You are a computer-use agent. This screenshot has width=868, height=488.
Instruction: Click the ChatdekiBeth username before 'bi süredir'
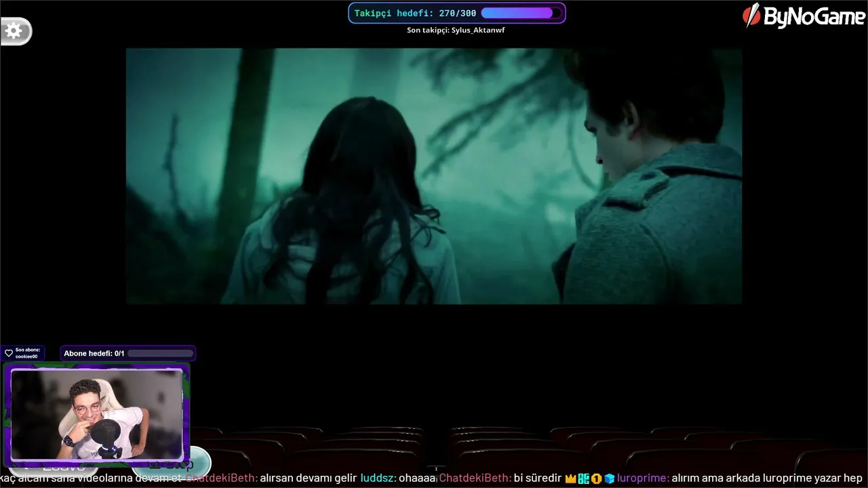point(475,479)
